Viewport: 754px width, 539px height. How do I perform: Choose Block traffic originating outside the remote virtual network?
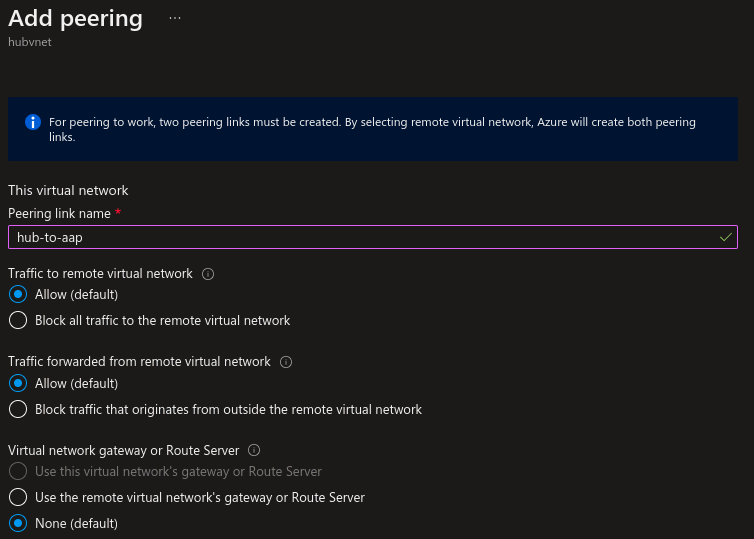pos(17,409)
